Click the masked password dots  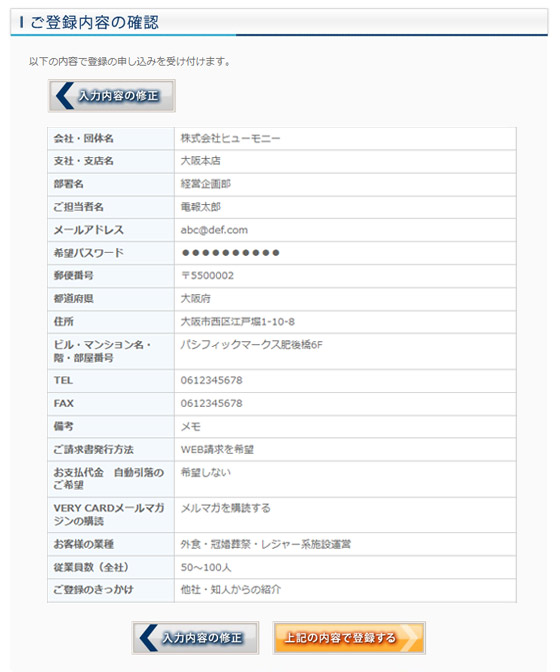point(231,253)
